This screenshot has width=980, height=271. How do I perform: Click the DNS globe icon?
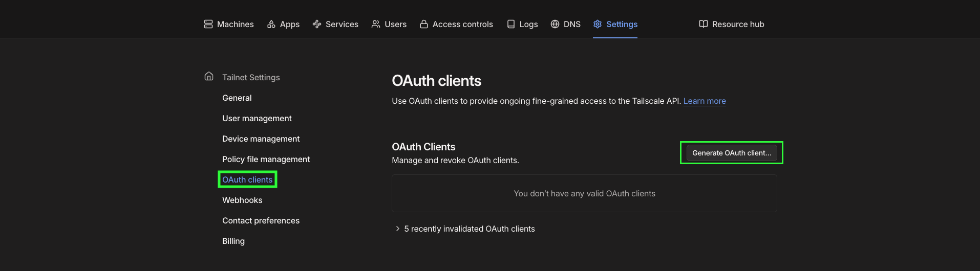pos(555,24)
